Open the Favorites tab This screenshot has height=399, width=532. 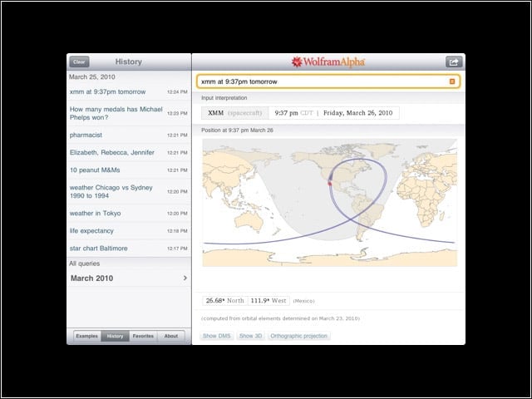click(x=143, y=336)
